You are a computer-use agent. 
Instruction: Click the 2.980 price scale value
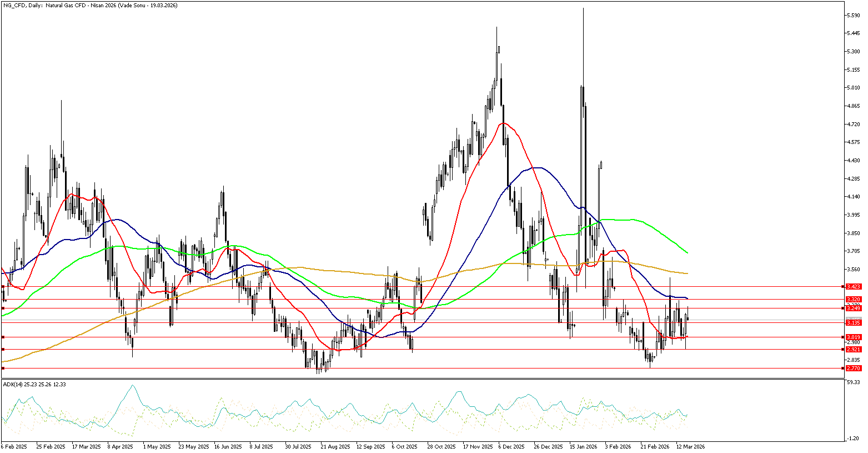coord(854,342)
